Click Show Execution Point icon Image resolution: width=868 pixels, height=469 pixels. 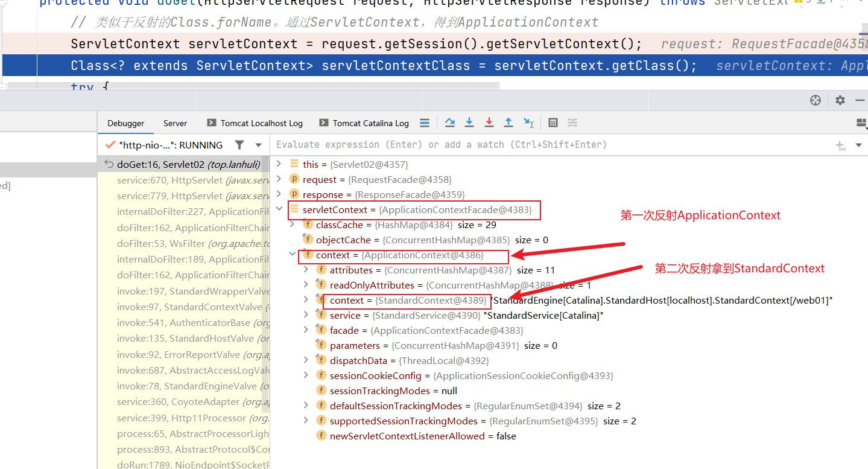pyautogui.click(x=425, y=123)
